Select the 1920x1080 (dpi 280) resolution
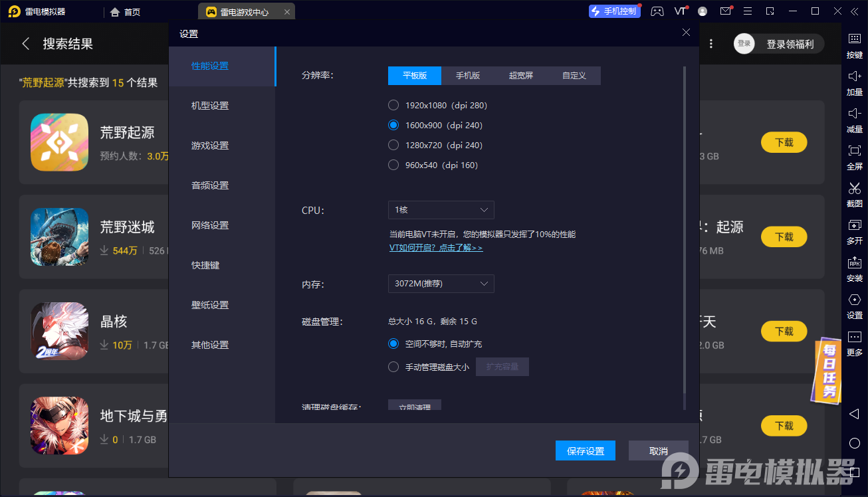 pos(393,105)
